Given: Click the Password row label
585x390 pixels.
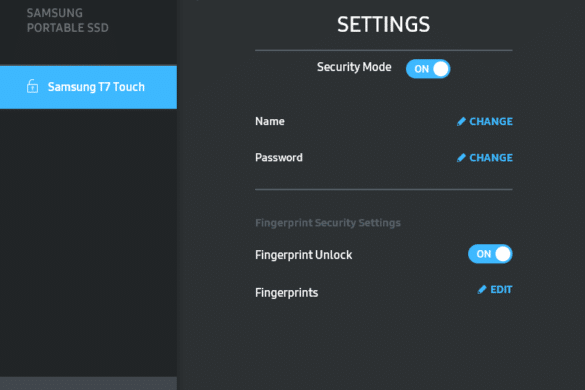Looking at the screenshot, I should point(279,157).
